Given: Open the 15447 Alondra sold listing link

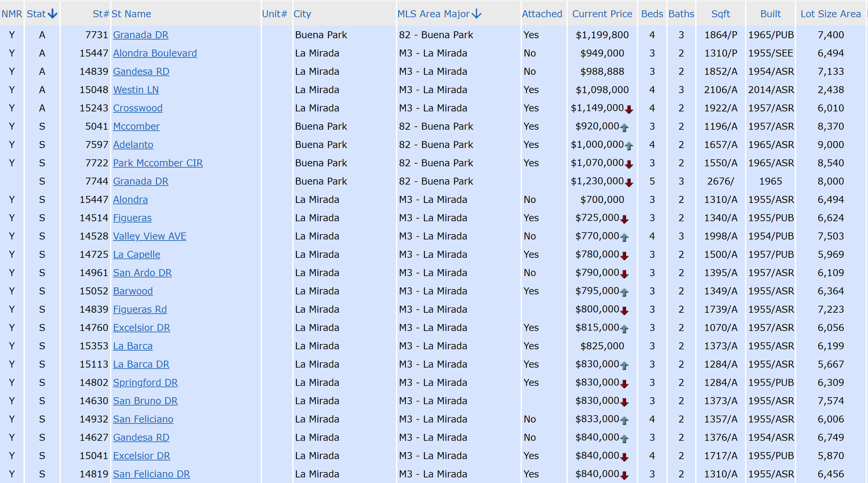Looking at the screenshot, I should pyautogui.click(x=130, y=199).
